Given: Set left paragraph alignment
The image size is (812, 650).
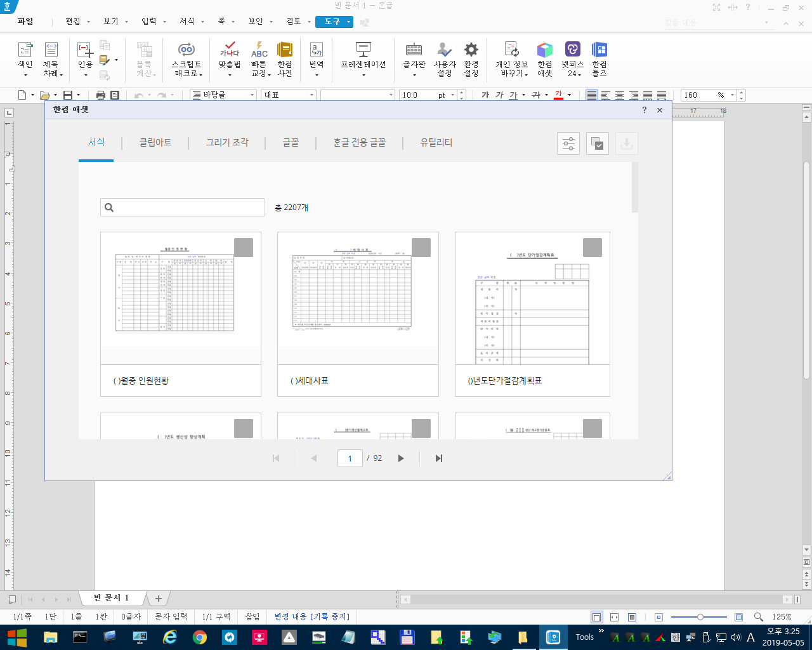Looking at the screenshot, I should pyautogui.click(x=606, y=95).
